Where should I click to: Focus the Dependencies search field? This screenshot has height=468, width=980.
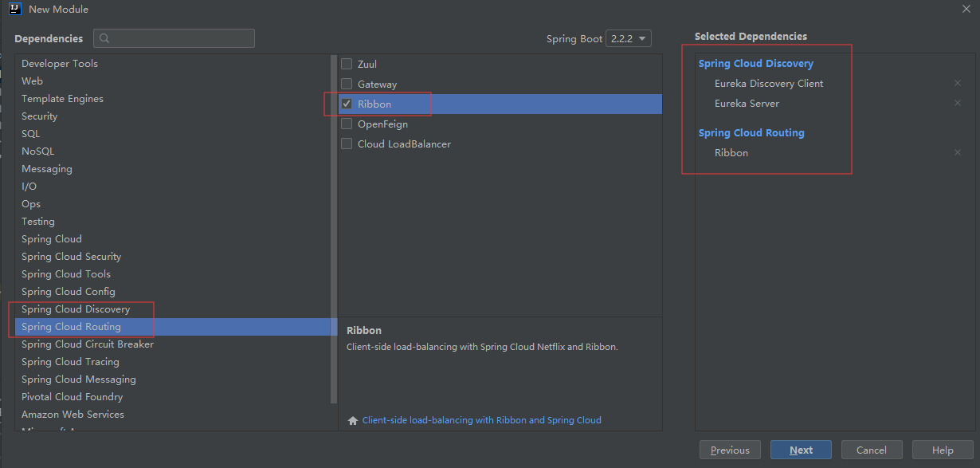tap(174, 38)
